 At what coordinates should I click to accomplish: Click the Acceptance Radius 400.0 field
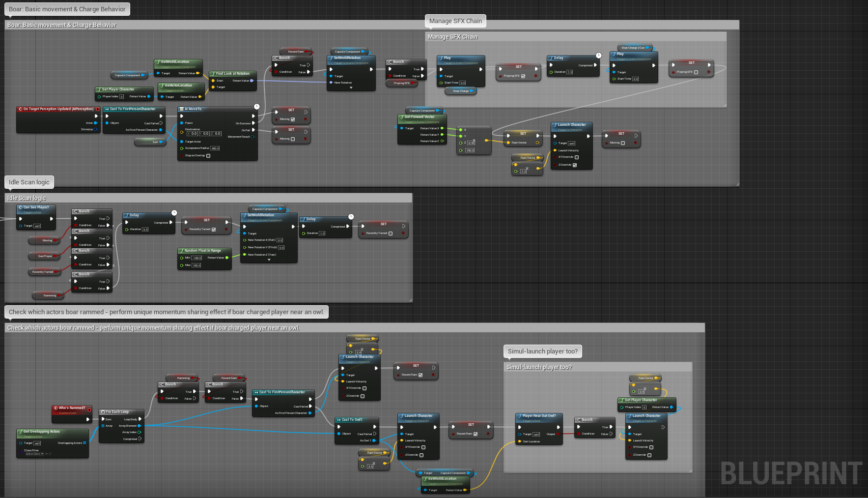(x=215, y=148)
